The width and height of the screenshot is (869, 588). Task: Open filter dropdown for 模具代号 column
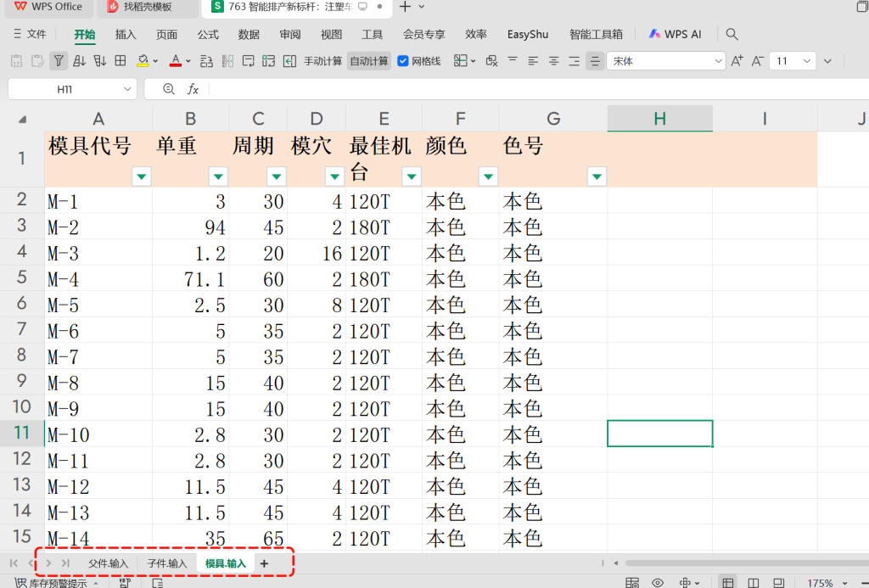tap(142, 176)
